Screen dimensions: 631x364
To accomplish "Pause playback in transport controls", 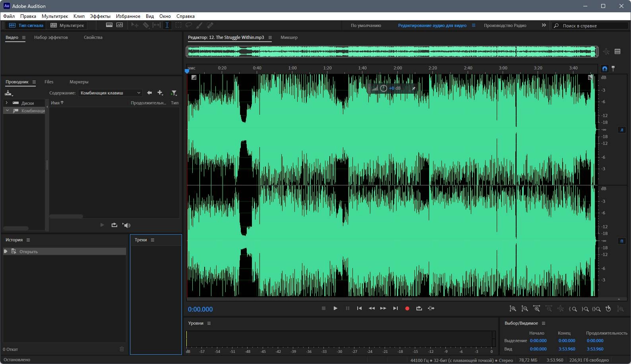I will pos(348,308).
